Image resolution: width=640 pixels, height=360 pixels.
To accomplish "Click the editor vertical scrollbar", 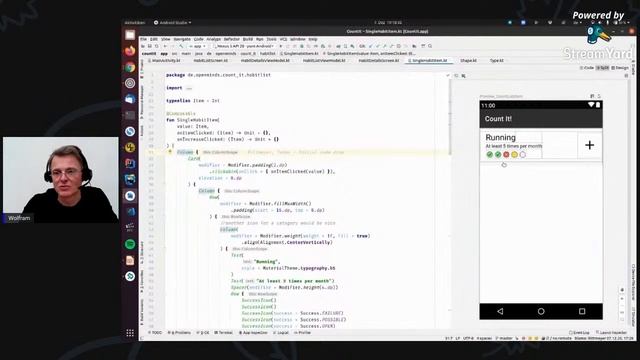I will click(x=450, y=118).
